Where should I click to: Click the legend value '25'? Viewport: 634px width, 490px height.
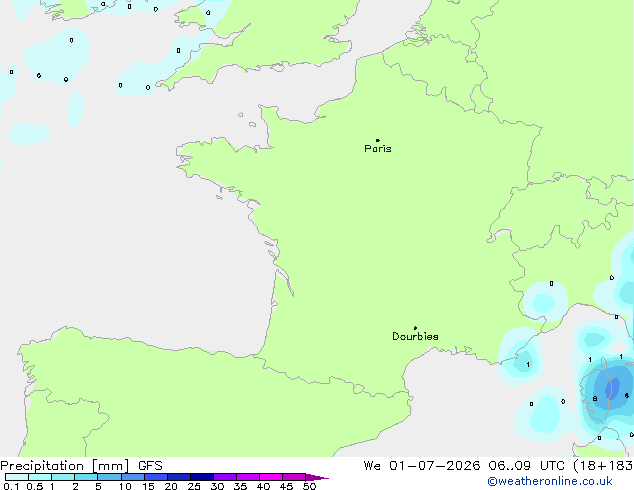click(194, 486)
